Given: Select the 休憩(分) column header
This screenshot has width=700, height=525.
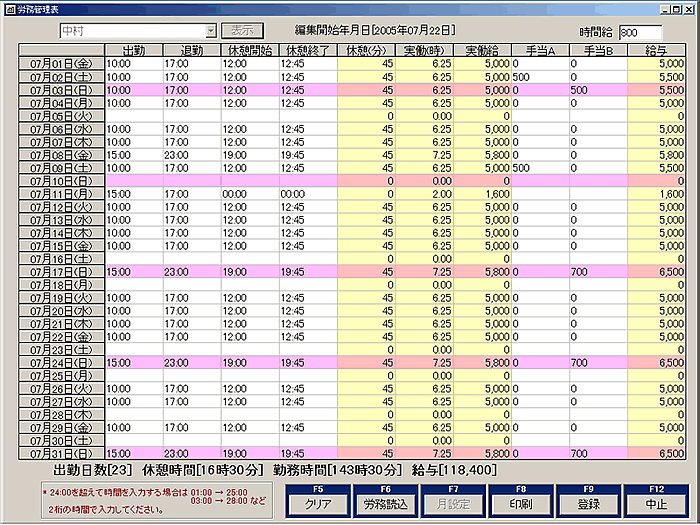Looking at the screenshot, I should (x=367, y=50).
